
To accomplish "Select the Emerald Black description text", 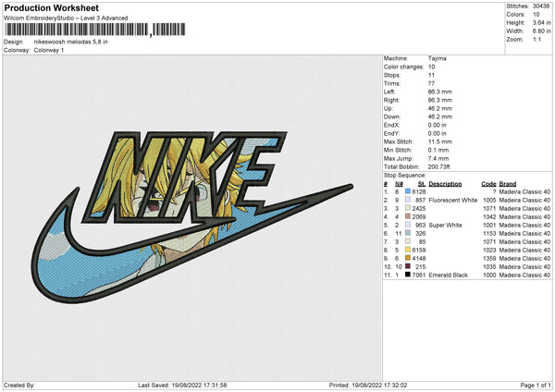I will click(x=448, y=275).
